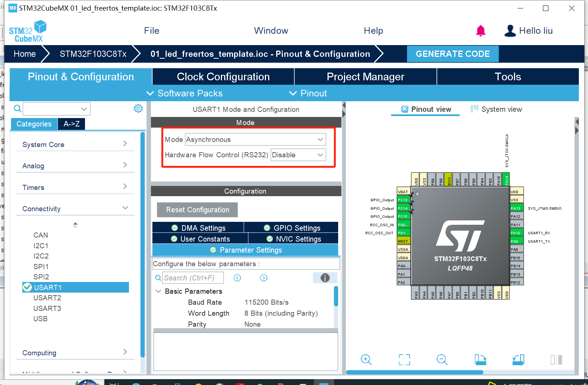The height and width of the screenshot is (385, 588).
Task: Click the parameter Search (Ctrl+F) field
Action: (x=193, y=278)
